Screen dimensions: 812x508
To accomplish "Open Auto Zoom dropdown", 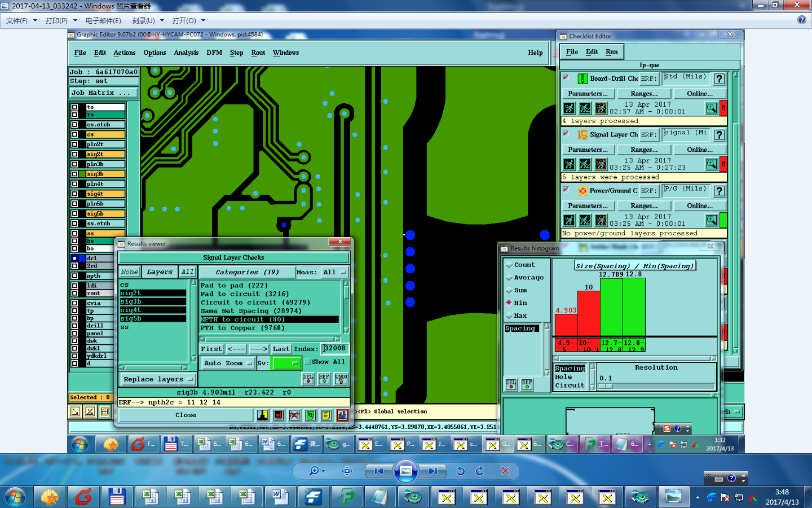I will [x=228, y=364].
